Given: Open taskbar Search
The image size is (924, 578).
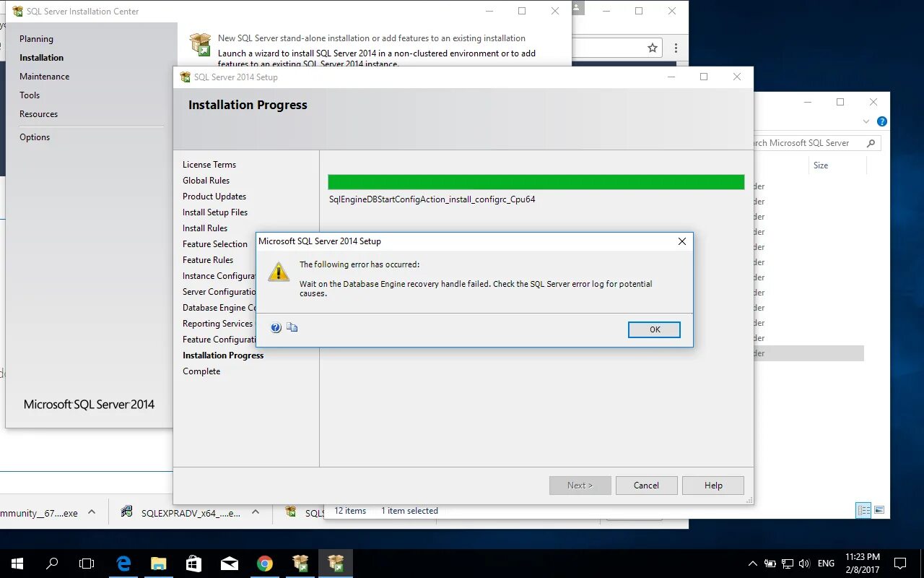Looking at the screenshot, I should tap(52, 564).
